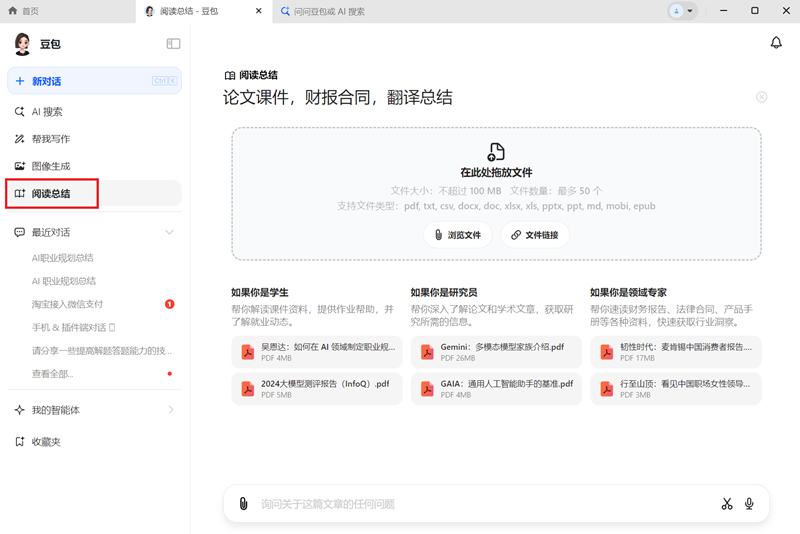Click the 在此处拖放文件 drop zone text
Screen dimensions: 800x534
point(496,173)
